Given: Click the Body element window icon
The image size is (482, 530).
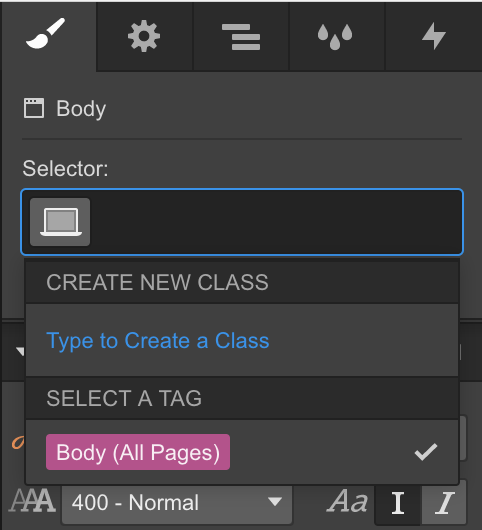Looking at the screenshot, I should (x=34, y=108).
